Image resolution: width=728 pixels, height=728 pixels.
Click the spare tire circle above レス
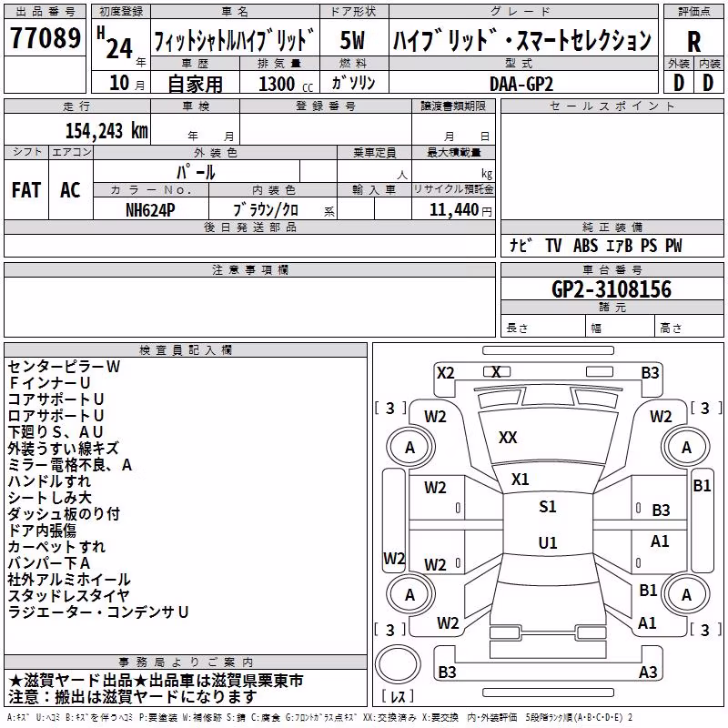click(x=398, y=663)
